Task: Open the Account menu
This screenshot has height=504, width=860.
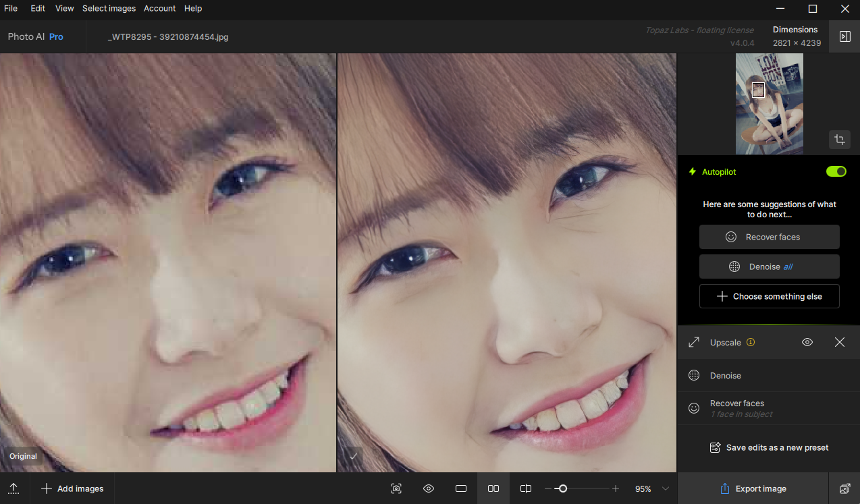Action: (159, 9)
